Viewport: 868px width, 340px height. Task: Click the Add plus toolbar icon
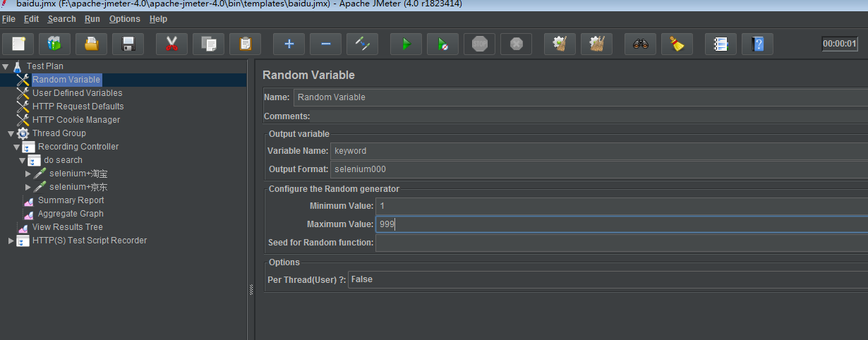(x=289, y=44)
